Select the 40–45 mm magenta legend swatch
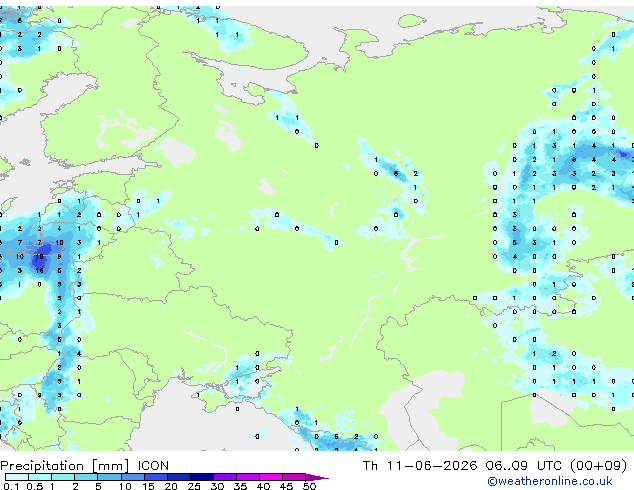The width and height of the screenshot is (634, 490). (x=271, y=477)
